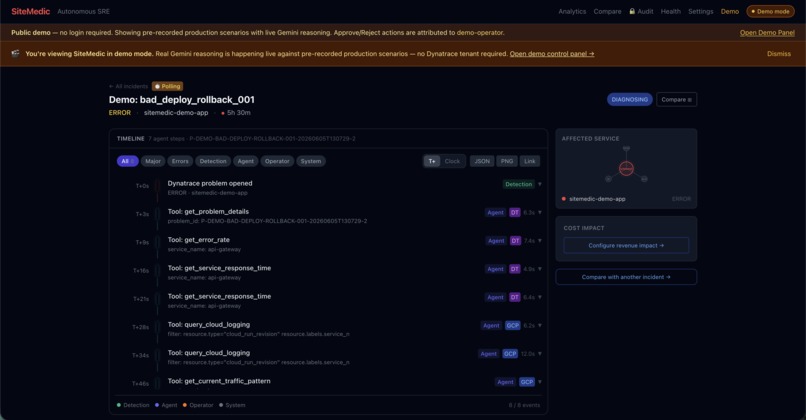Click the DT badge on the T+16s row
Viewport: 806px width, 420px height.
[x=515, y=269]
